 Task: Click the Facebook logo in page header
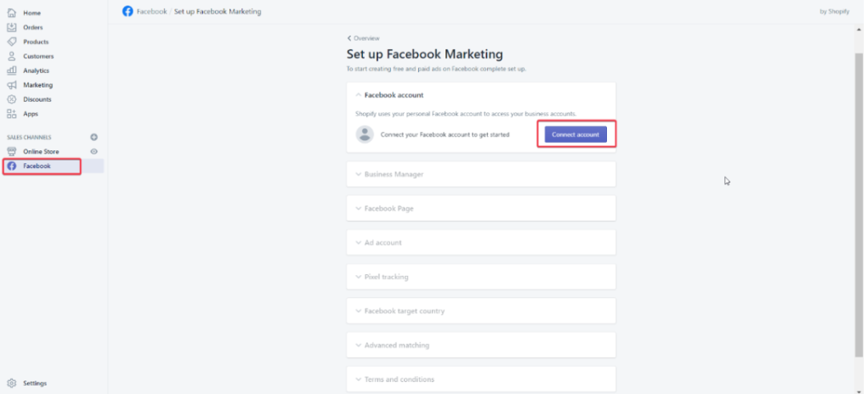[128, 11]
